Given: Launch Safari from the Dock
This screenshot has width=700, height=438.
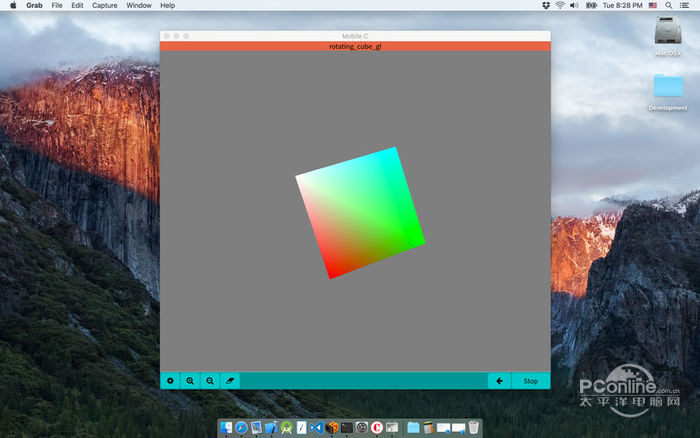Looking at the screenshot, I should click(x=241, y=428).
